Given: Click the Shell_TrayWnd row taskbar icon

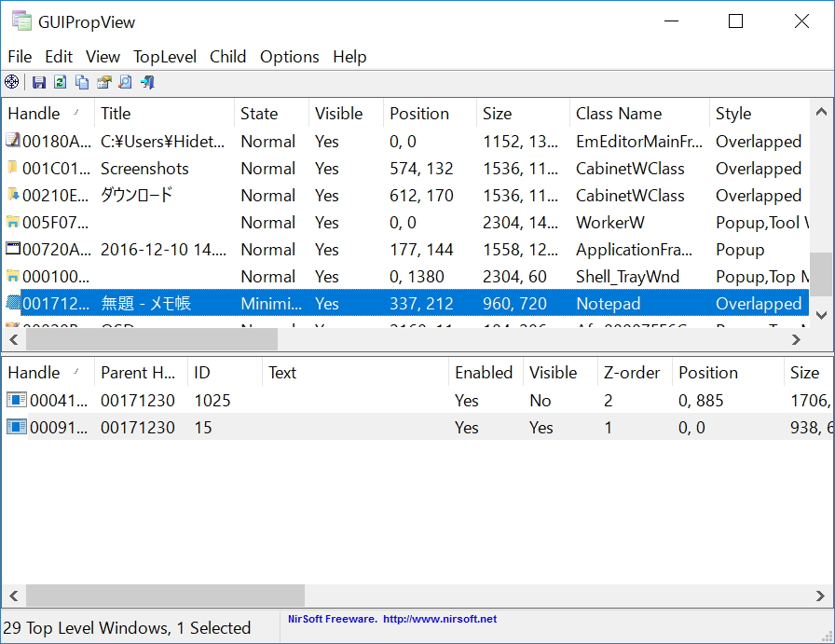Looking at the screenshot, I should pos(11,277).
